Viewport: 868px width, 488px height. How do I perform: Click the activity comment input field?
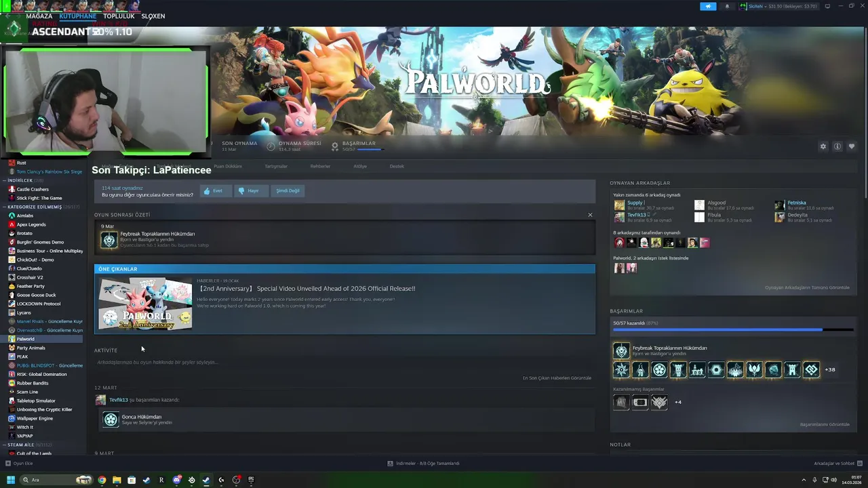[344, 362]
